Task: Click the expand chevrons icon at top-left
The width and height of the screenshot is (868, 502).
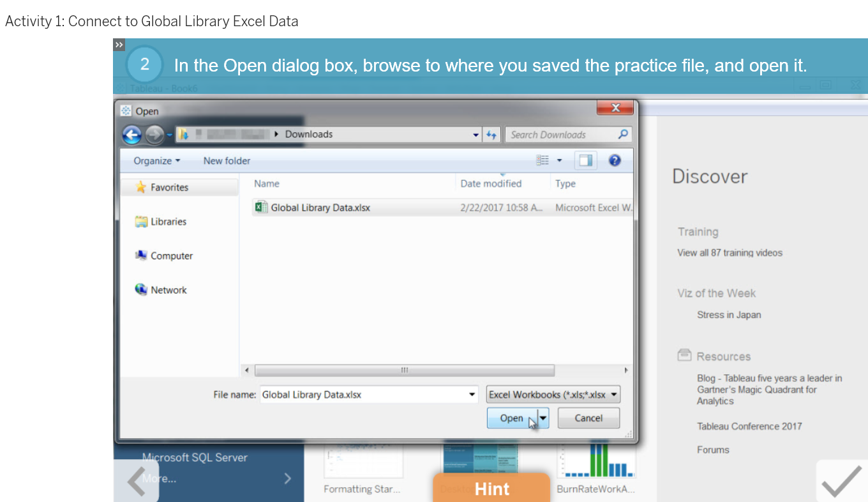Action: pyautogui.click(x=119, y=45)
